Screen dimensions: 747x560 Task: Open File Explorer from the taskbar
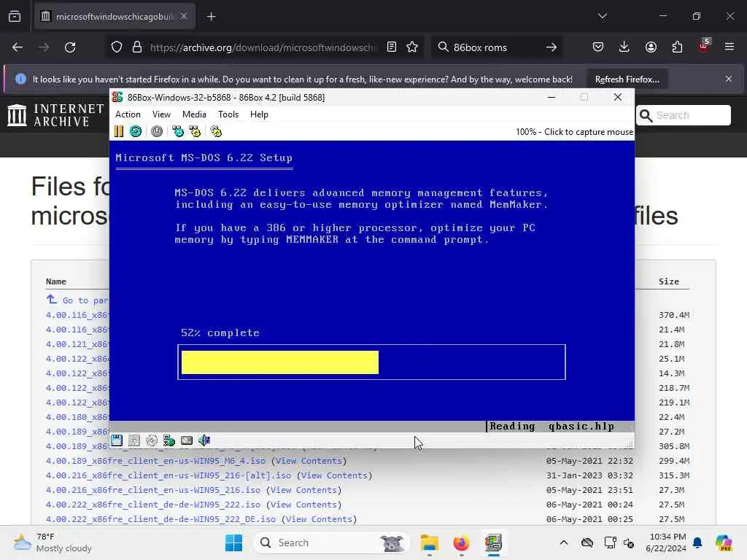429,542
